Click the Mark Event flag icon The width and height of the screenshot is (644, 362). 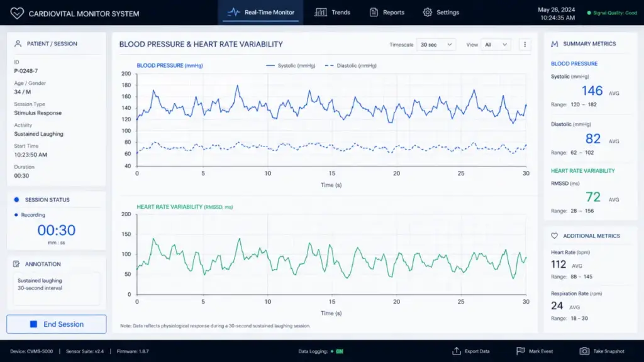point(520,351)
